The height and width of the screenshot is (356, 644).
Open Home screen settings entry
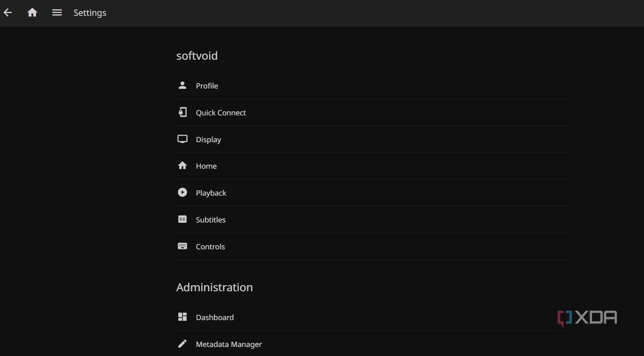[372, 166]
